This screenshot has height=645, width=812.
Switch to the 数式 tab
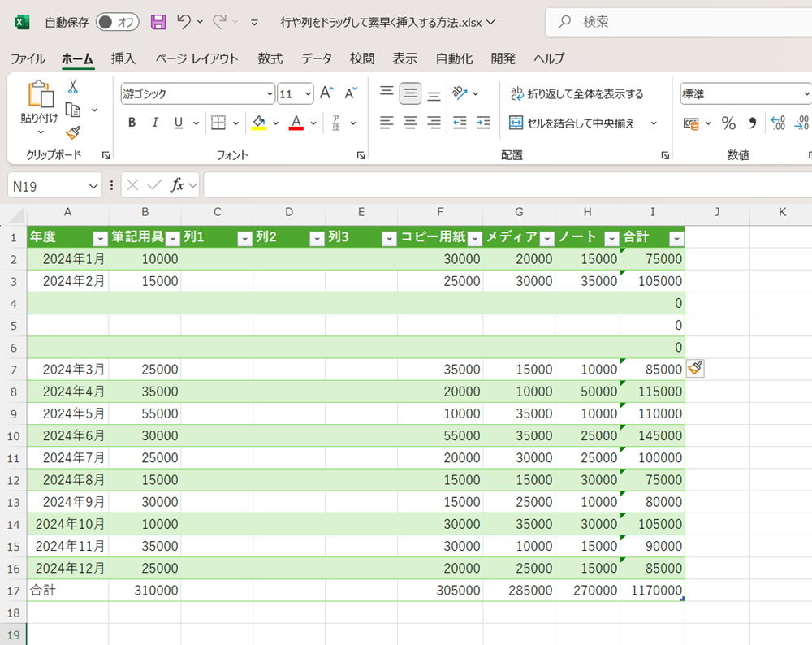tap(270, 58)
